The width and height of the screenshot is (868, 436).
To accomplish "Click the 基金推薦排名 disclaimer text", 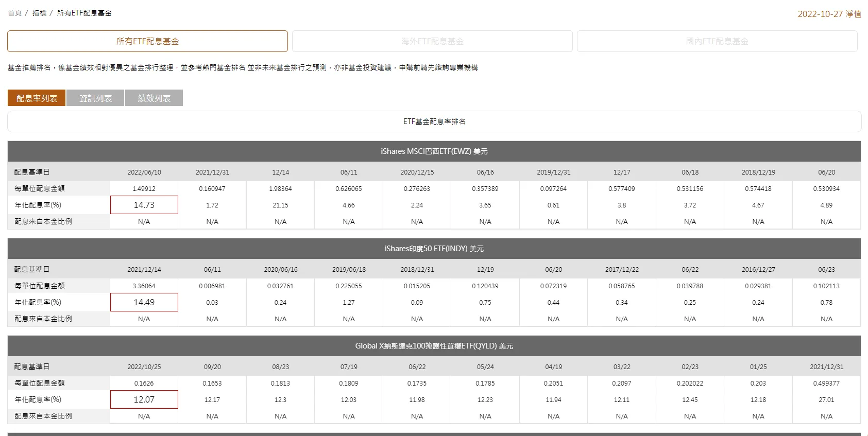I will pos(243,67).
